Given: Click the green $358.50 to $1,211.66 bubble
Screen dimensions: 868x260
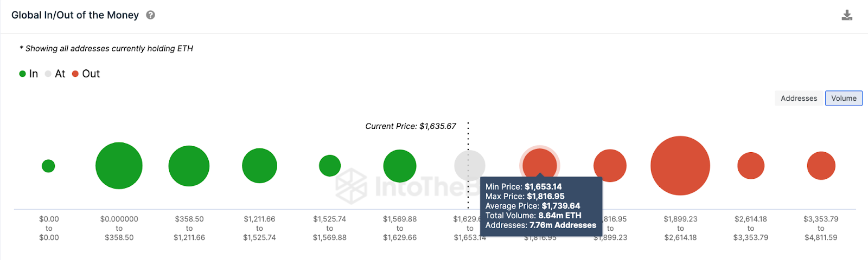Looking at the screenshot, I should point(189,166).
